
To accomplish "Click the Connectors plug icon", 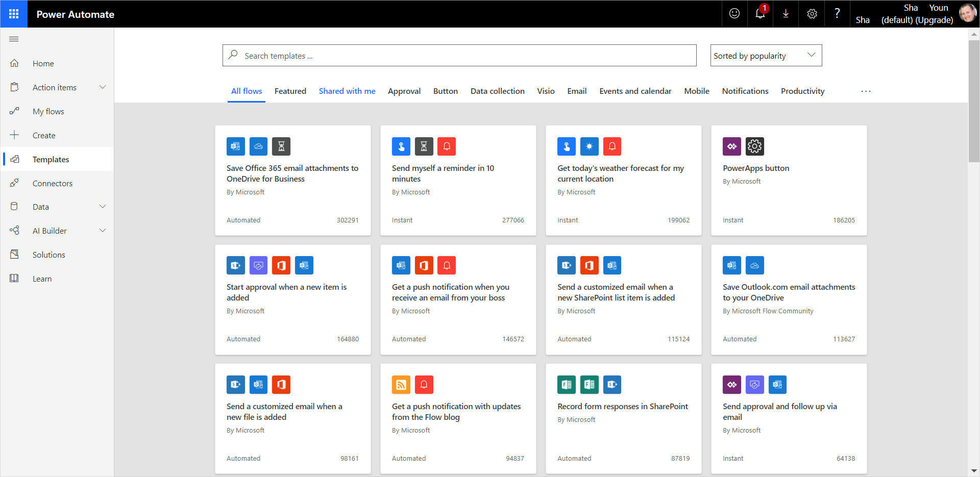I will click(x=14, y=183).
